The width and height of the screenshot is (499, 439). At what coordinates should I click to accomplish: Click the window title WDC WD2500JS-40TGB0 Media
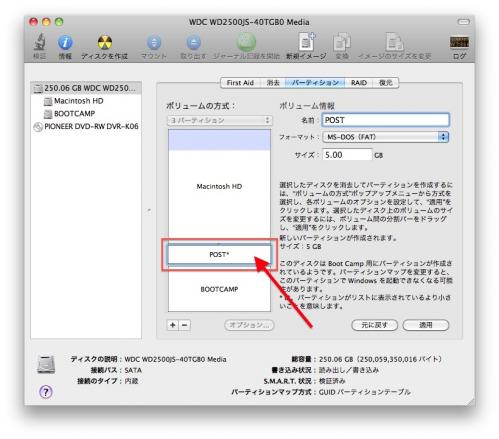[249, 22]
